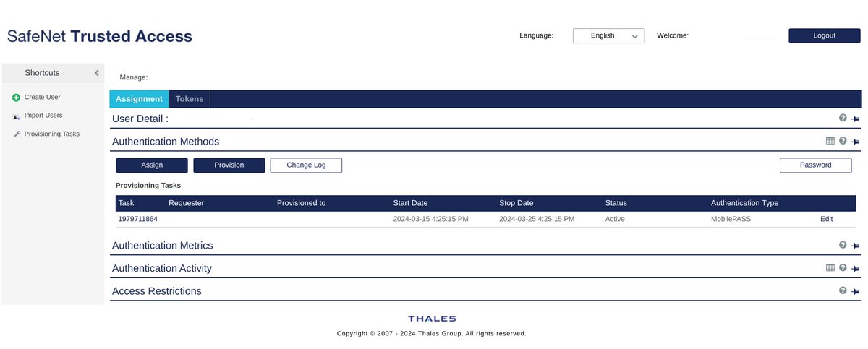Pin the Authentication Metrics section
Image resolution: width=868 pixels, height=349 pixels.
(856, 246)
